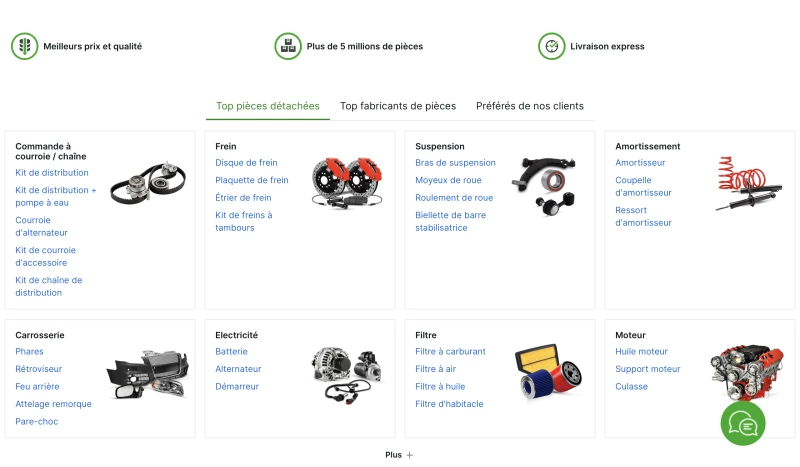
Task: Click the 5 million parts boxes icon
Action: point(288,46)
